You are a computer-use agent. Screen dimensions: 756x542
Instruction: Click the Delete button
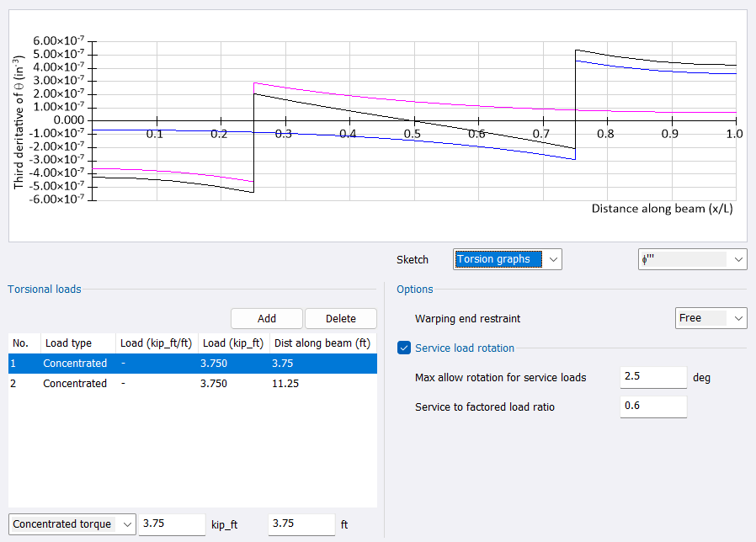[x=340, y=318]
